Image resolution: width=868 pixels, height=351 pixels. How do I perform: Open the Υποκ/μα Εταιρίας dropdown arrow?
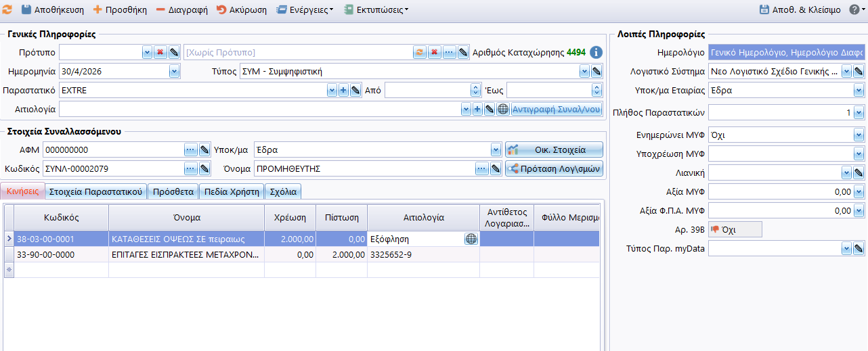[859, 90]
